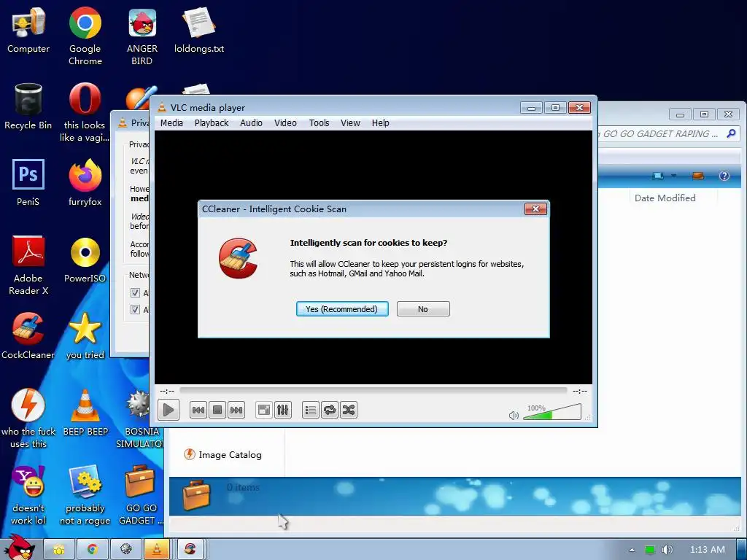The width and height of the screenshot is (747, 560).
Task: Open the yellow folder taskbar item
Action: (59, 550)
